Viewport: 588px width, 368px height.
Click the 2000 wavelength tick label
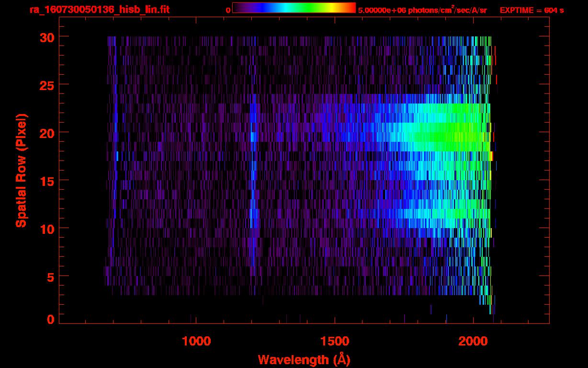point(473,341)
